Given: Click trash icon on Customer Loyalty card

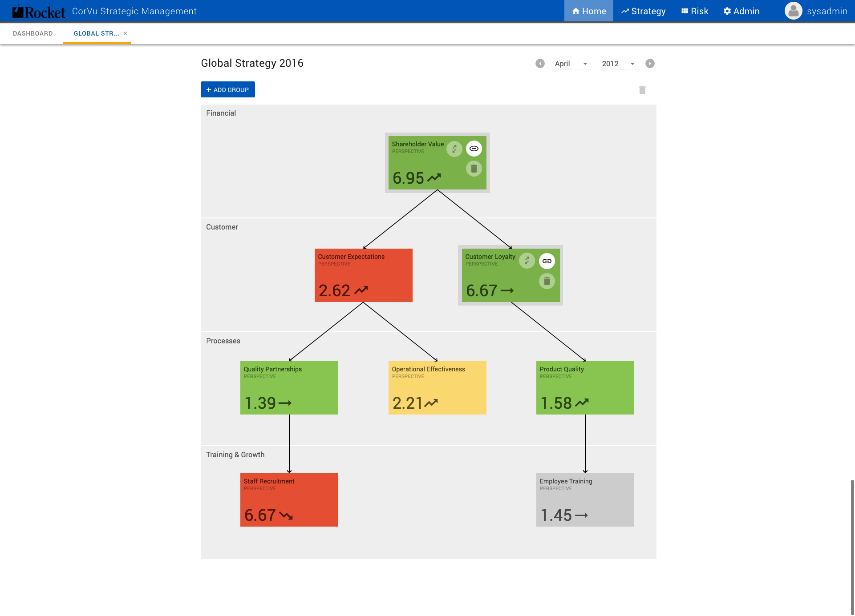Looking at the screenshot, I should click(547, 281).
